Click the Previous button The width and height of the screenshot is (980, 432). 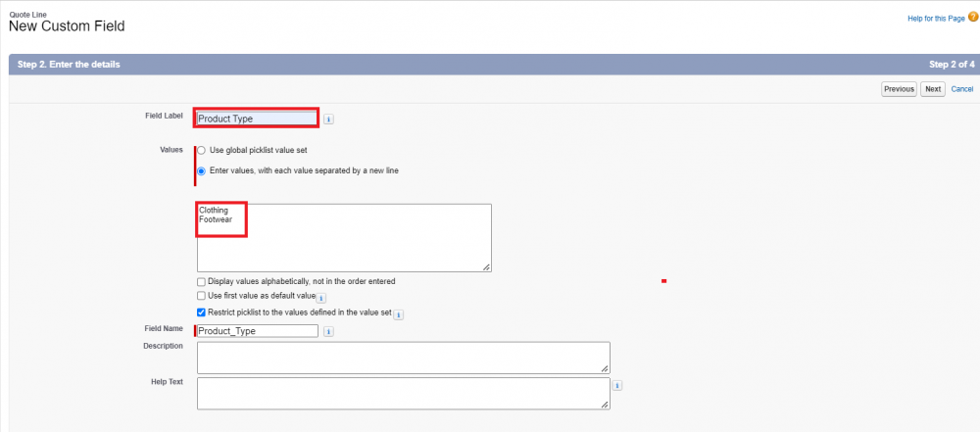(x=899, y=89)
